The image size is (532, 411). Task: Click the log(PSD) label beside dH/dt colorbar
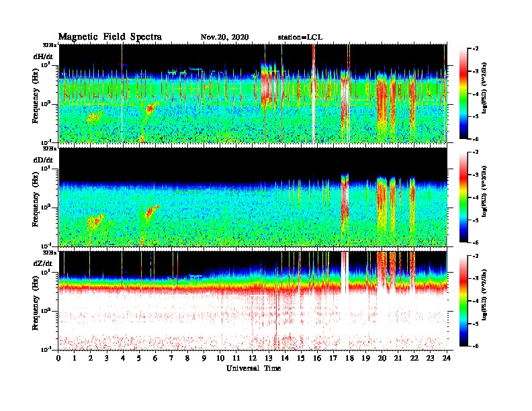tap(484, 88)
